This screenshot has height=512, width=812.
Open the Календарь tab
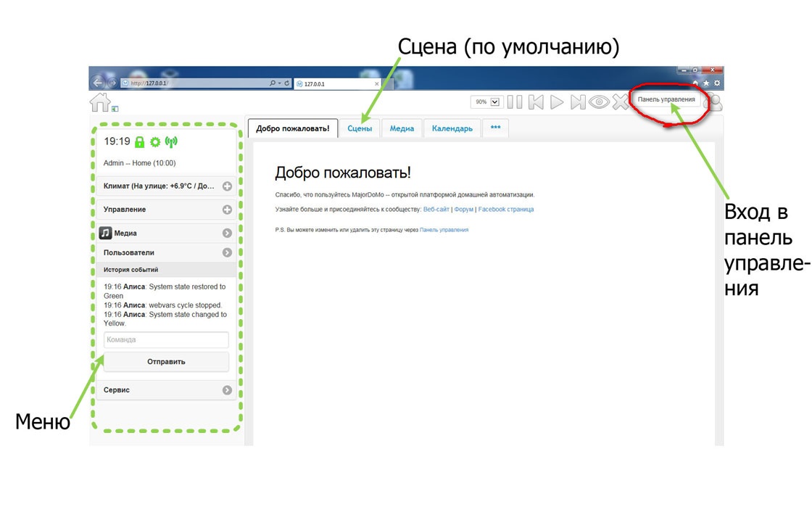(452, 128)
